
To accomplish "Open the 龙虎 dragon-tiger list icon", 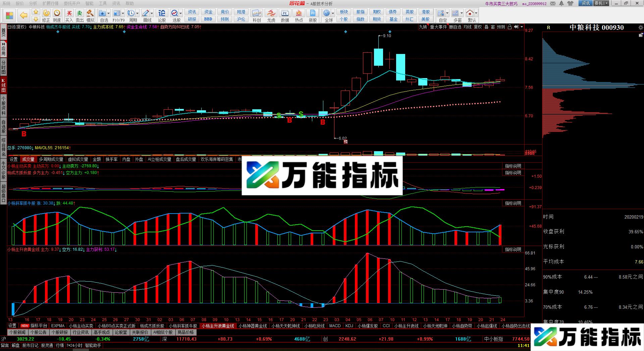I will click(x=271, y=13).
